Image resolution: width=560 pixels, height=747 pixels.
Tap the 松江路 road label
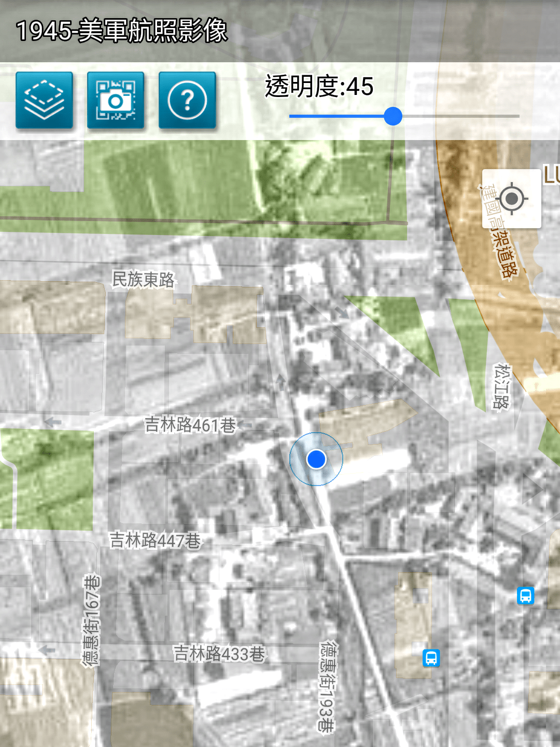pos(501,386)
